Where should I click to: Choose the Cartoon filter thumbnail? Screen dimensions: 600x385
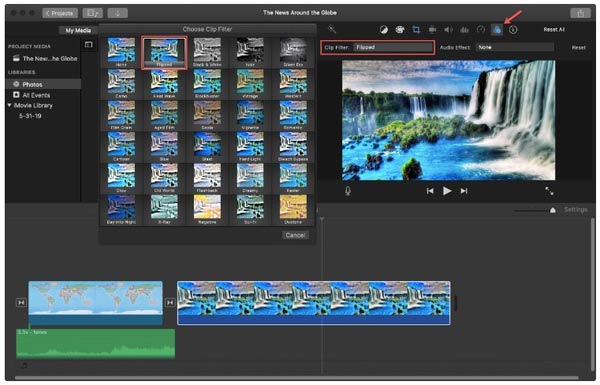click(121, 146)
